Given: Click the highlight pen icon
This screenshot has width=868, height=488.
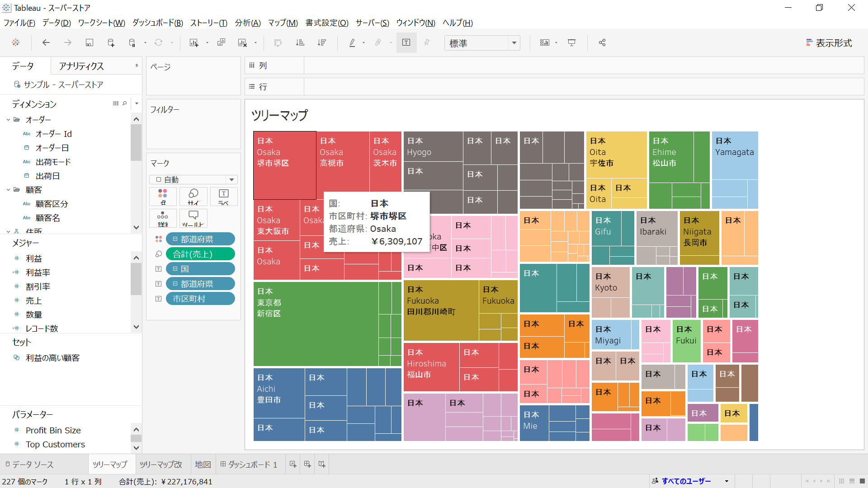Looking at the screenshot, I should click(x=352, y=42).
